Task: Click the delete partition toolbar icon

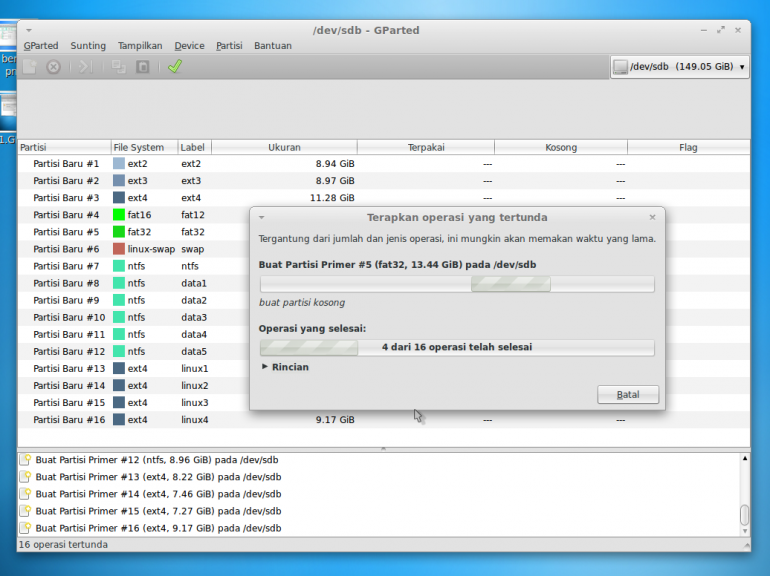Action: coord(54,66)
